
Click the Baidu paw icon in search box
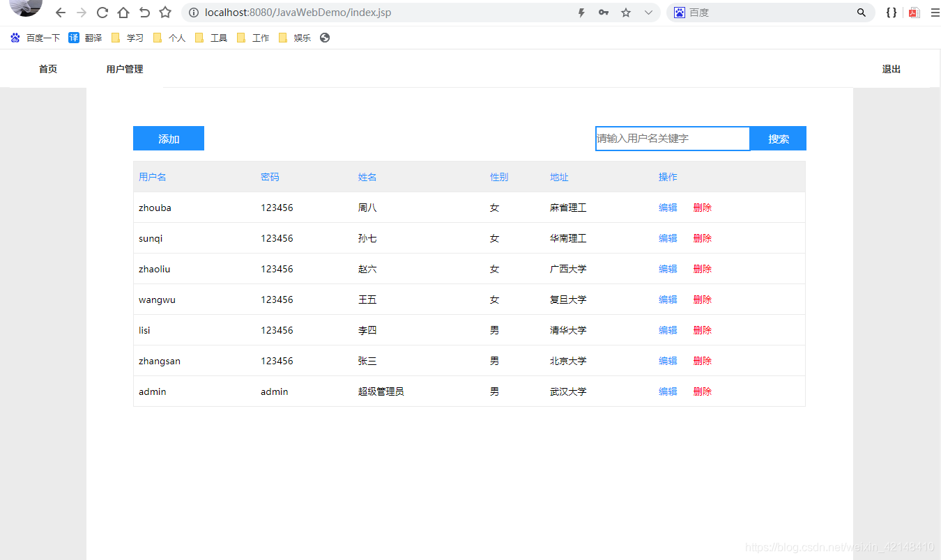click(679, 12)
